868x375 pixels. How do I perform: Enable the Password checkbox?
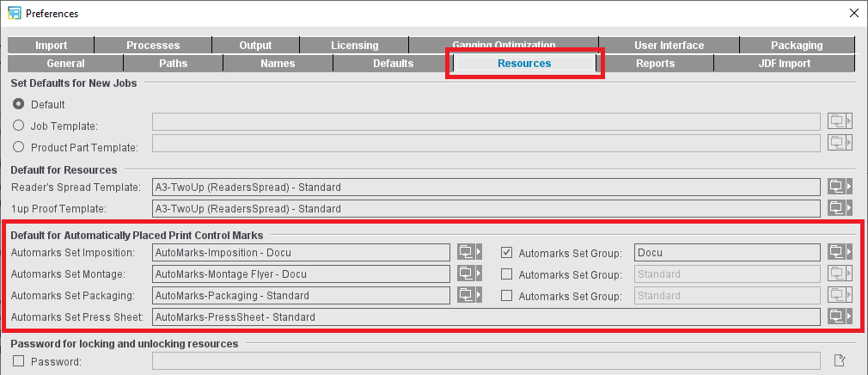pyautogui.click(x=19, y=361)
